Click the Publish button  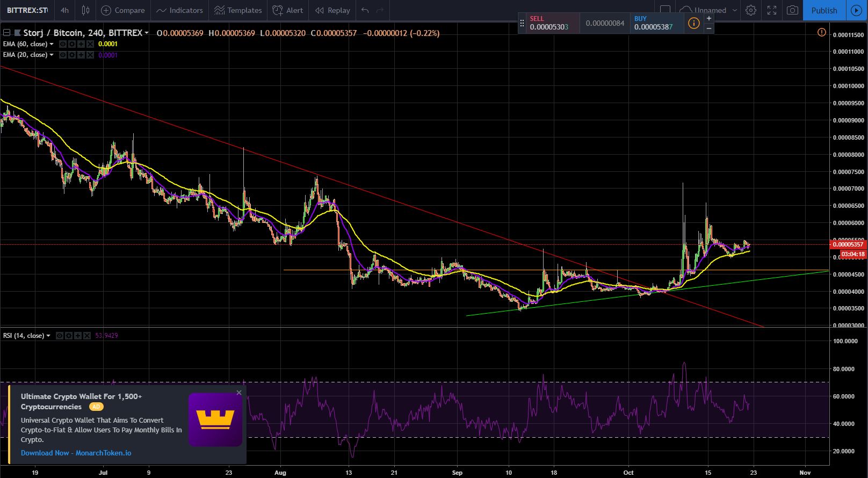tap(824, 10)
